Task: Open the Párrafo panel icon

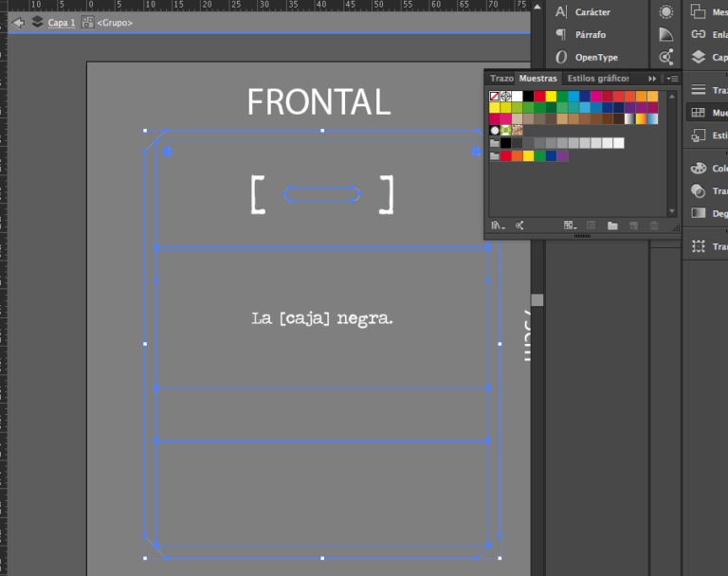Action: (561, 35)
